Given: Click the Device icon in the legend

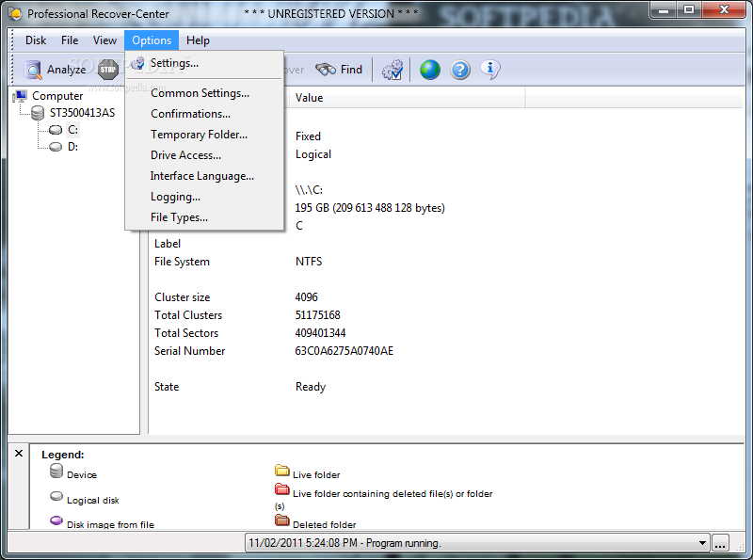Looking at the screenshot, I should click(x=56, y=471).
